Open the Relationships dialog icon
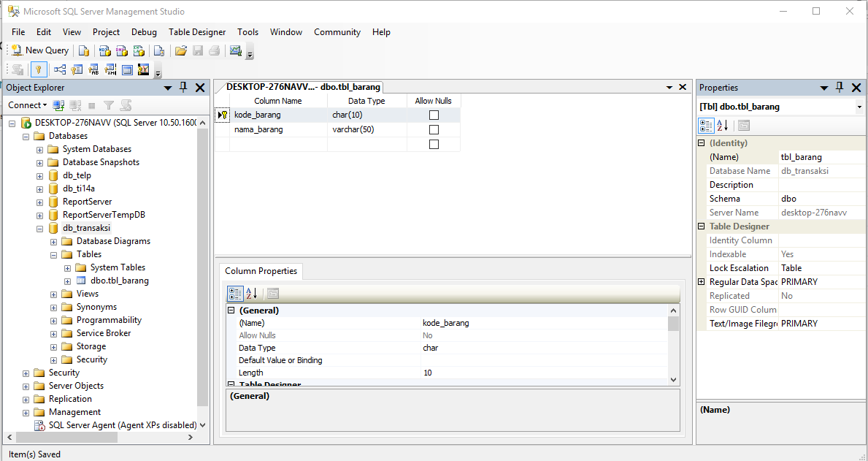This screenshot has width=868, height=461. point(58,69)
